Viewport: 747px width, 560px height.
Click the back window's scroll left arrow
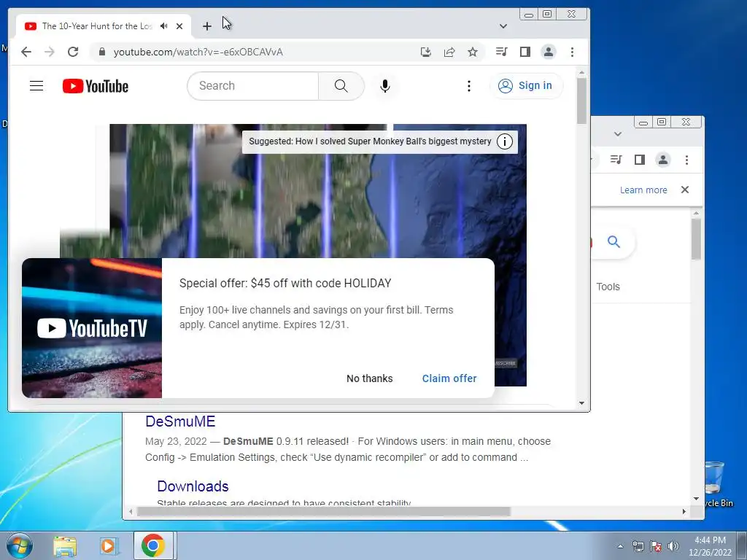pyautogui.click(x=131, y=511)
